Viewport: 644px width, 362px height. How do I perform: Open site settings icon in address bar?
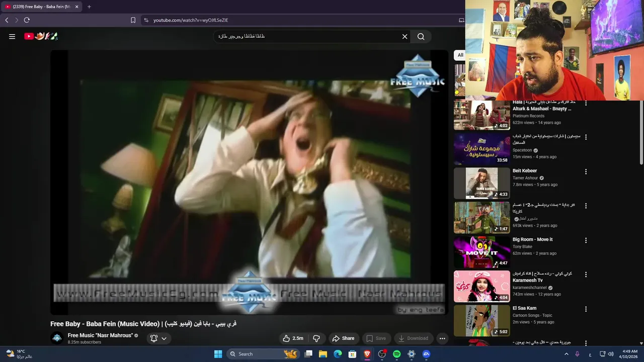tap(146, 20)
